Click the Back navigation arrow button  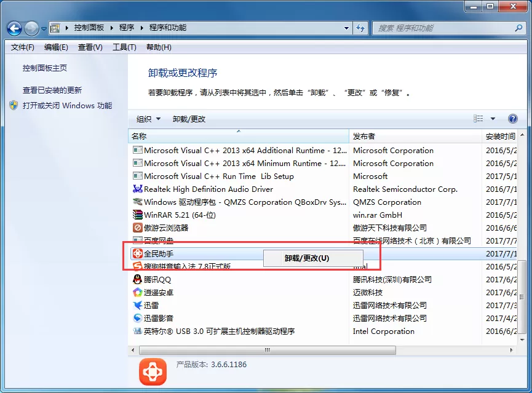[14, 28]
